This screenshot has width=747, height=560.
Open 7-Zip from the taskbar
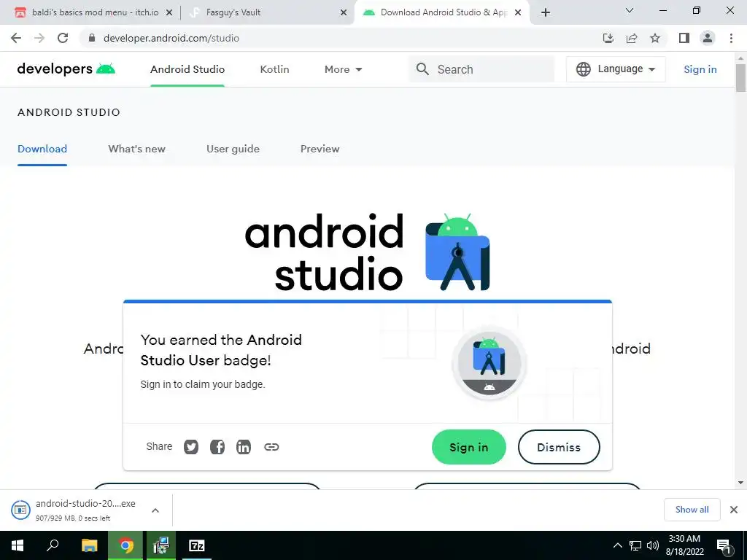tap(197, 545)
